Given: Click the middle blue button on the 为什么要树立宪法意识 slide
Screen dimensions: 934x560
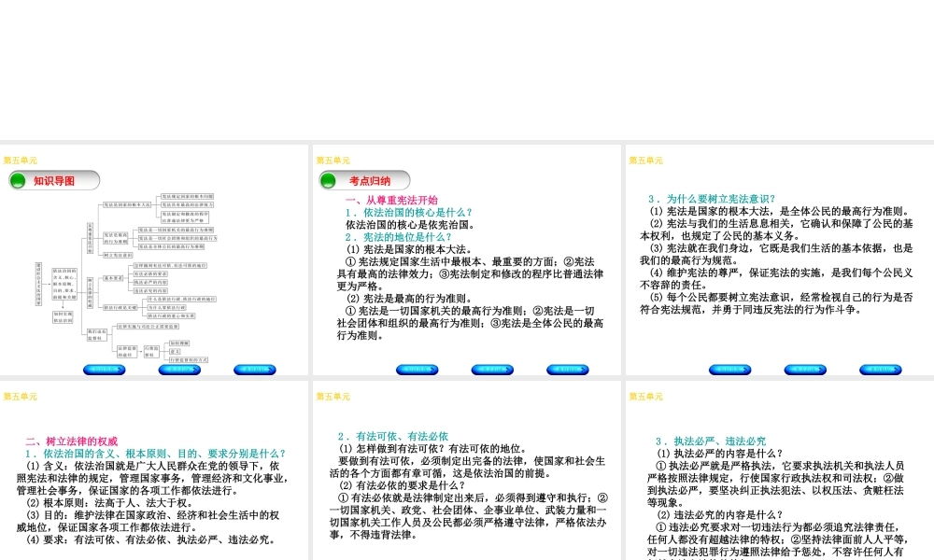Looking at the screenshot, I should pos(805,370).
